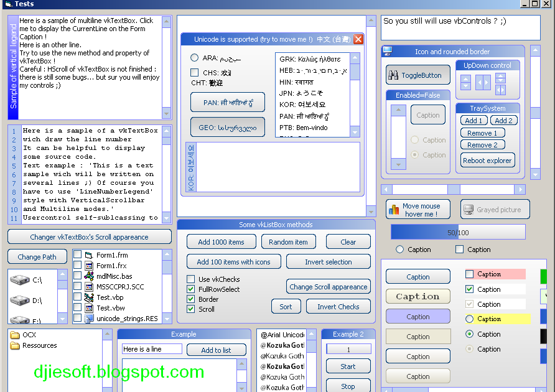Image resolution: width=555 pixels, height=392 pixels.
Task: Check the pink-background Caption checkbox
Action: tap(469, 274)
